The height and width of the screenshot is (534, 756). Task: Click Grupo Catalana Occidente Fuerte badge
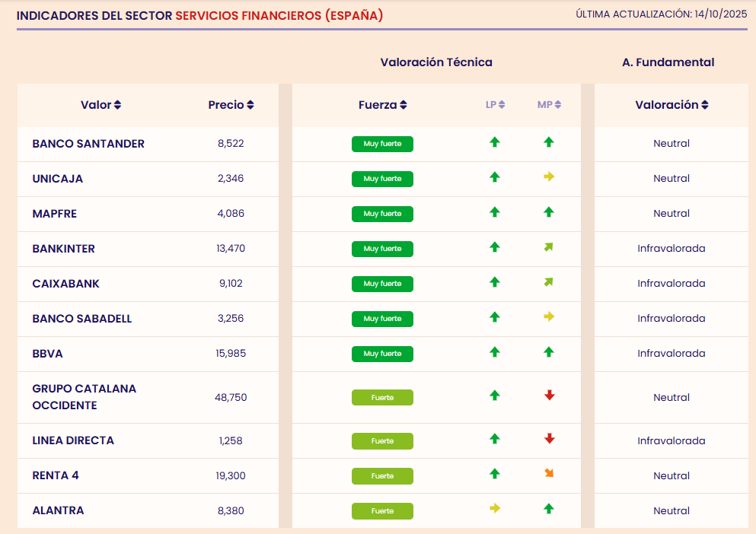coord(382,398)
